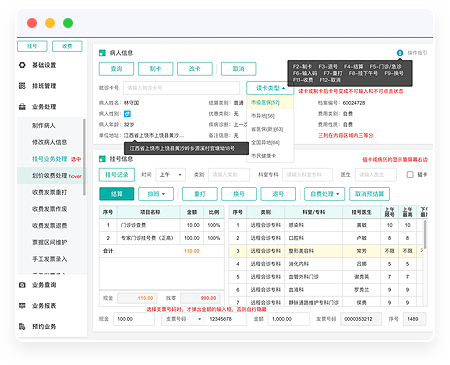
Task: Select the 专家门诊挂号费 fee row
Action: pos(162,238)
